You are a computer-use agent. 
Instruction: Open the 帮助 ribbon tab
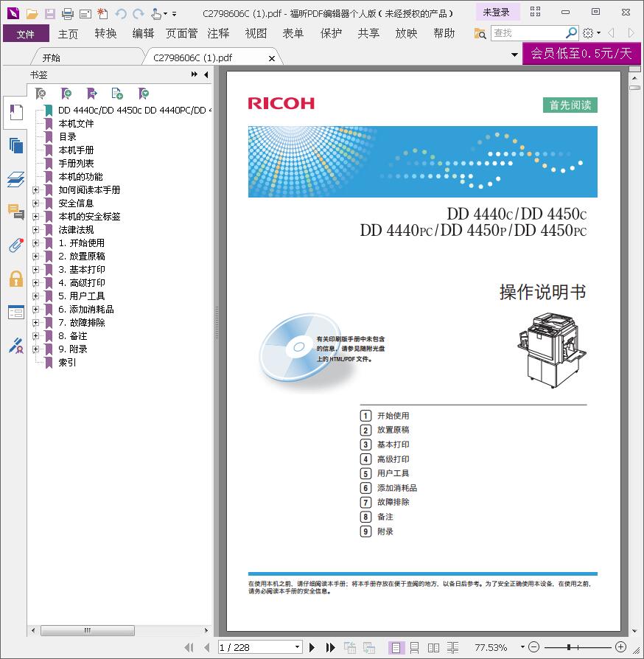(x=444, y=33)
